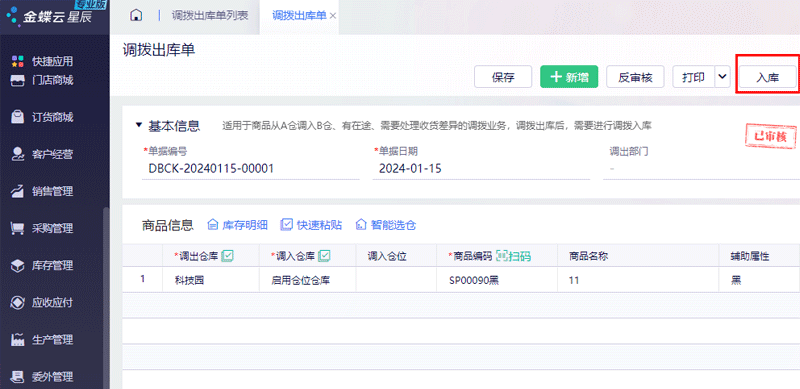Open 生产管理 module
The width and height of the screenshot is (800, 389).
[42, 339]
